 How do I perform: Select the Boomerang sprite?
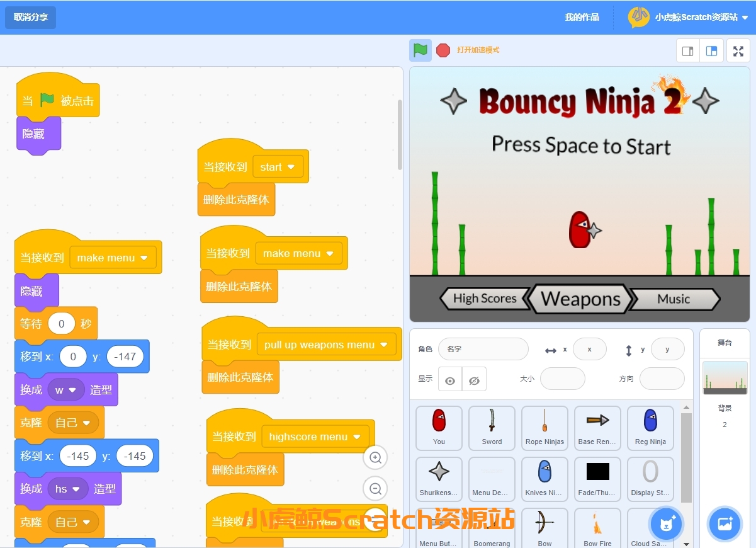point(492,528)
